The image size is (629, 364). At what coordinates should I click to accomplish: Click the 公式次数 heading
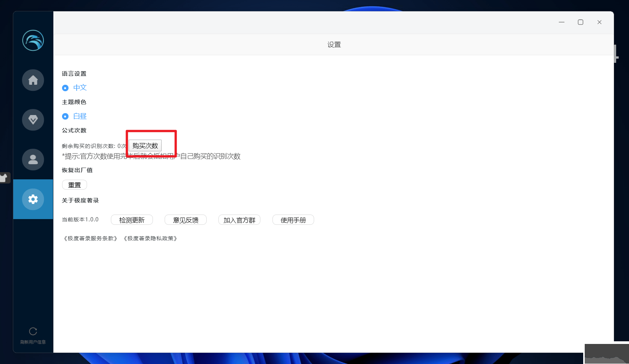[x=74, y=131]
